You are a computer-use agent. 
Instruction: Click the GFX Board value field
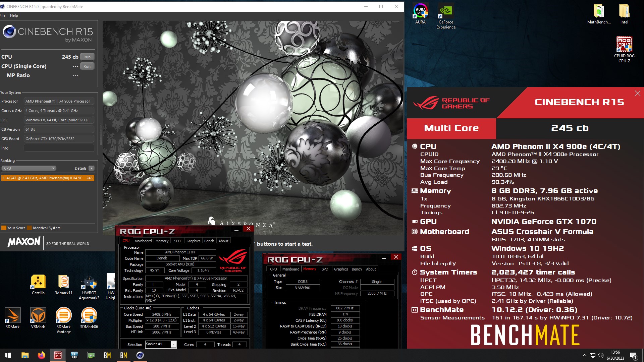pos(59,139)
